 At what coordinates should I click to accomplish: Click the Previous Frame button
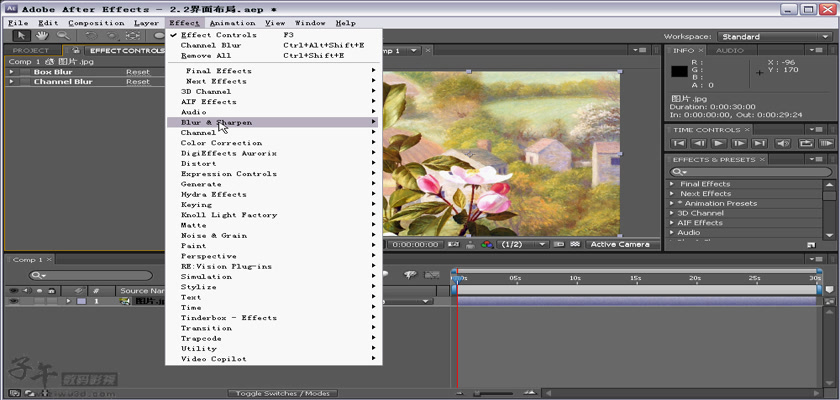tap(699, 143)
